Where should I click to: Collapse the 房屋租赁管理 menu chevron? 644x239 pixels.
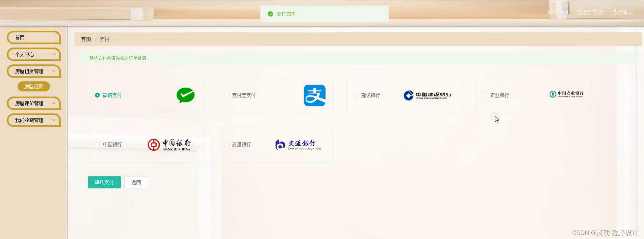[54, 71]
